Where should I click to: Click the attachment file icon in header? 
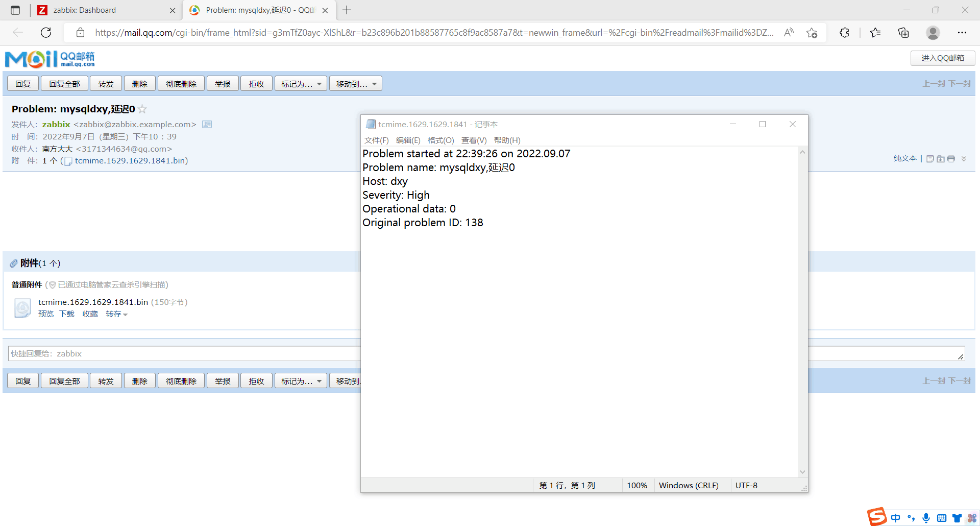point(68,161)
